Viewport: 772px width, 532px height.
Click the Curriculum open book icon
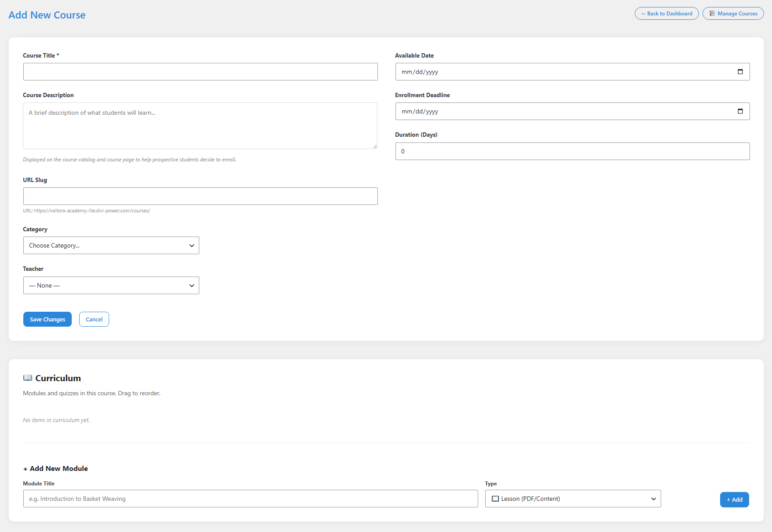(28, 378)
